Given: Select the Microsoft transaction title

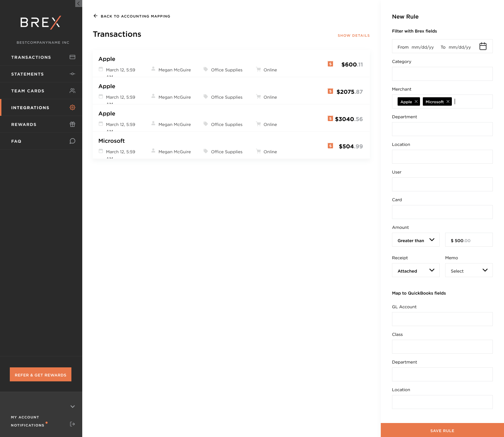Looking at the screenshot, I should [111, 141].
